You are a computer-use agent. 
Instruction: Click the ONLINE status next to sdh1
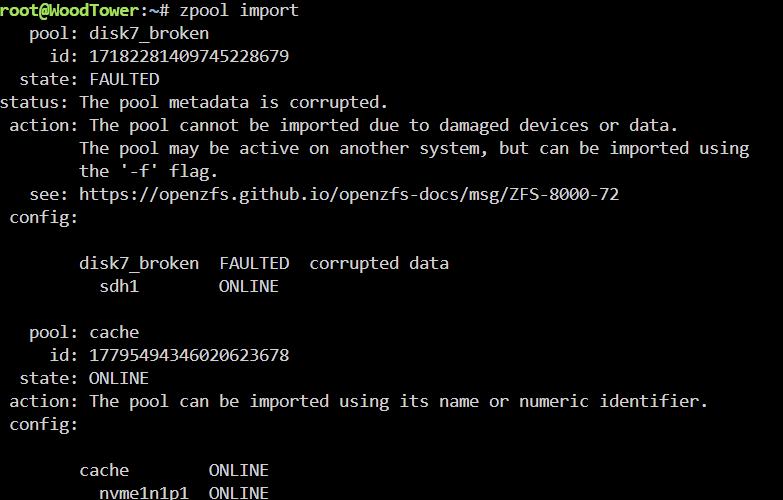[249, 286]
